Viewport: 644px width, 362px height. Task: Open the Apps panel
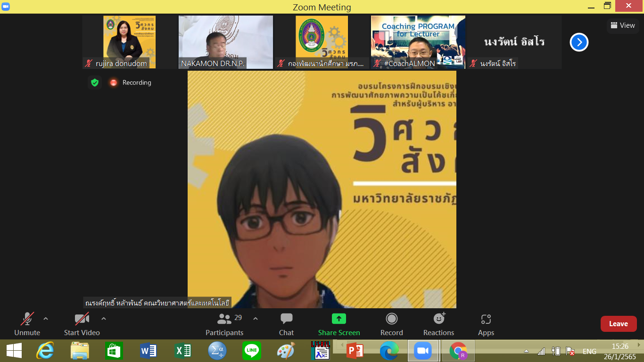(486, 324)
